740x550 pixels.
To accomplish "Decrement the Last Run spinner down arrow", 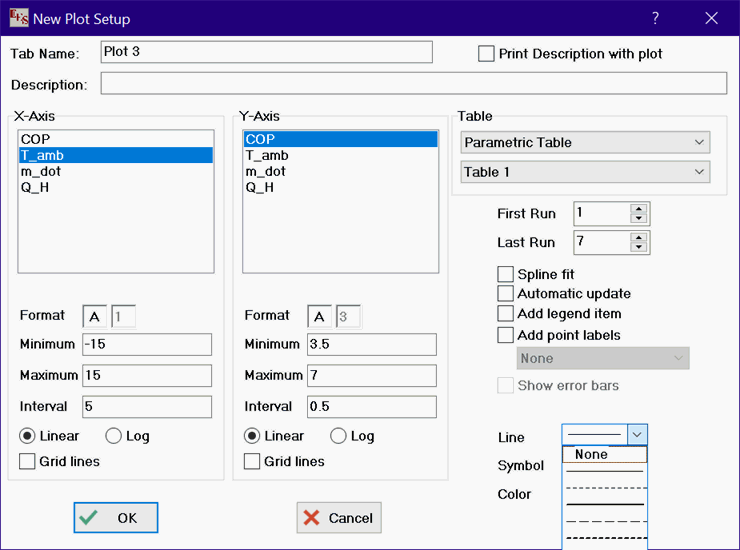I will tap(639, 247).
